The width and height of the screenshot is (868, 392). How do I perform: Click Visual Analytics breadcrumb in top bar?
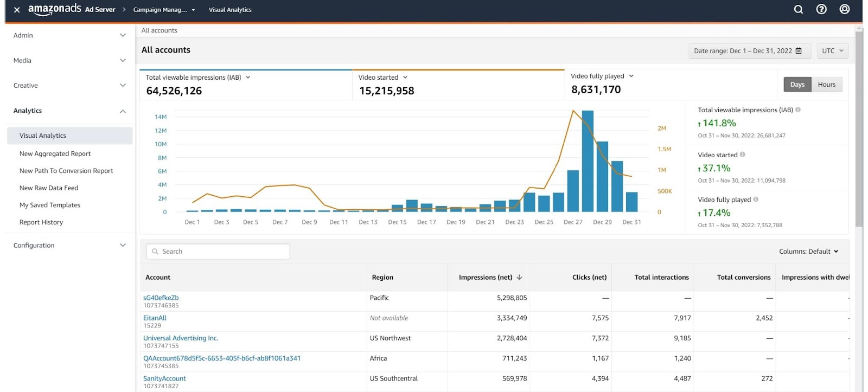point(230,10)
